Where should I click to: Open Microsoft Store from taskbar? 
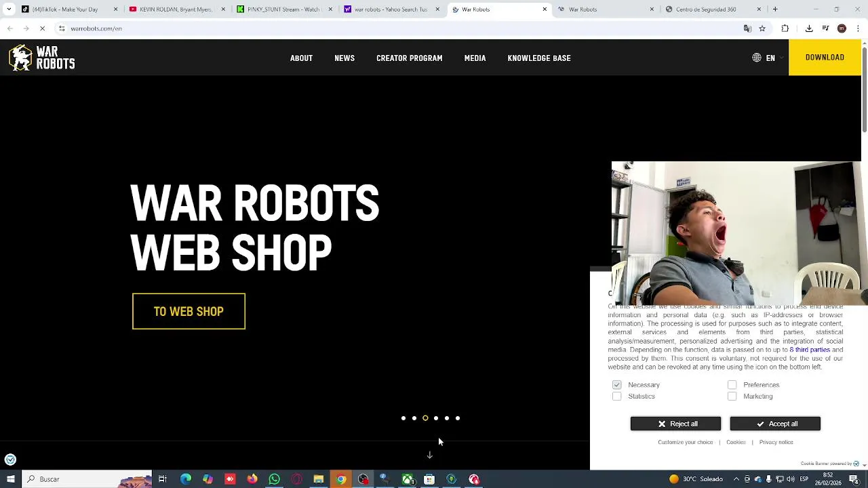tap(429, 479)
